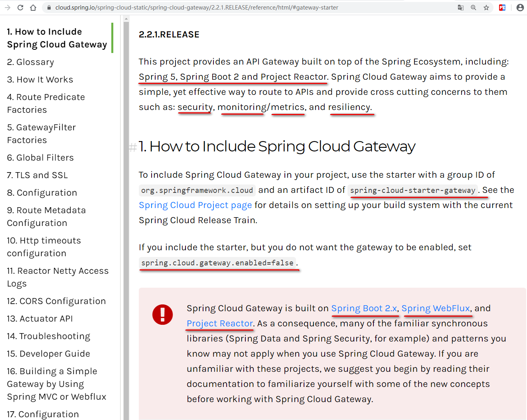527x420 pixels.
Task: Open the Spring Cloud Project page link
Action: tap(195, 205)
